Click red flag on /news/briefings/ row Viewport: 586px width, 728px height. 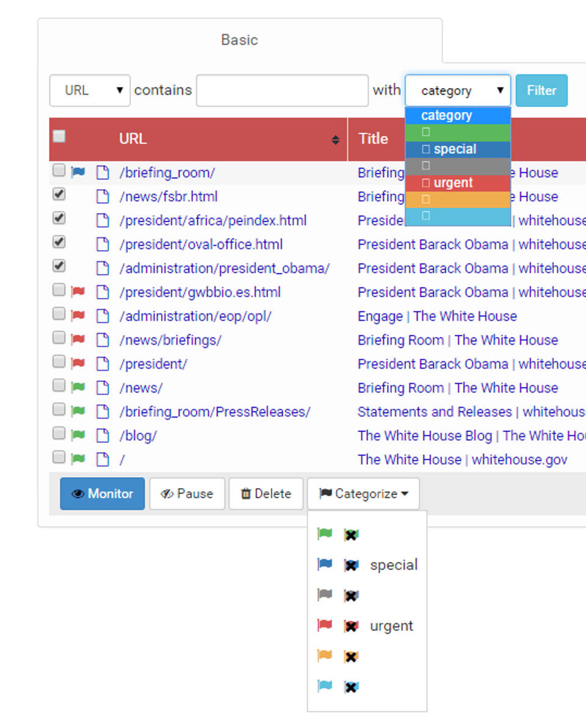click(78, 339)
